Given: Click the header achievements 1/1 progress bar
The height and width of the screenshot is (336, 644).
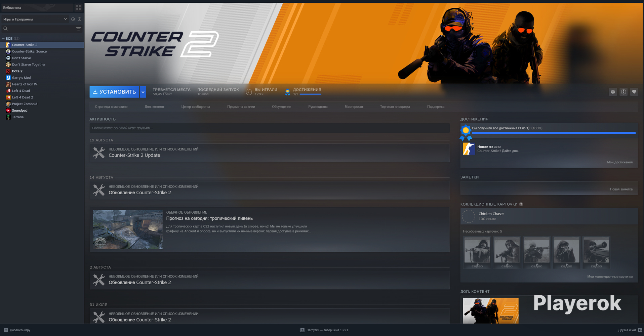Looking at the screenshot, I should coord(310,94).
